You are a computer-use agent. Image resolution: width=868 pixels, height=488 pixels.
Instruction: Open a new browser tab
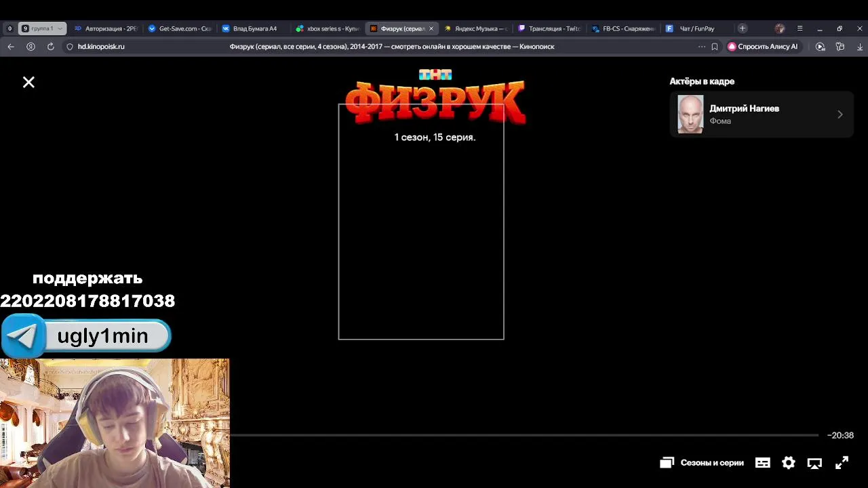(743, 28)
